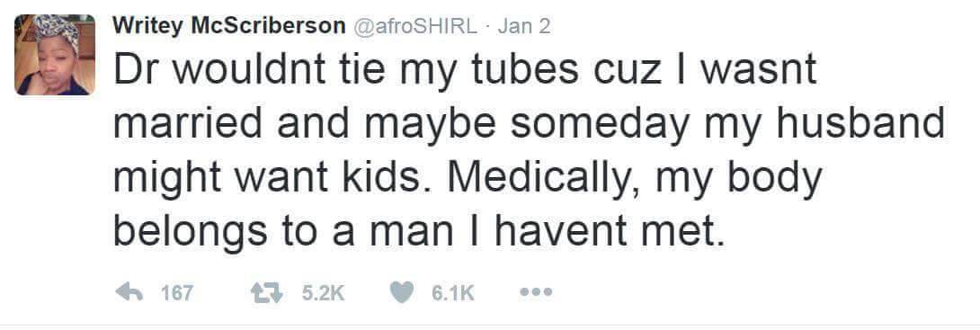The height and width of the screenshot is (330, 980).
Task: Click the display name Writey McScriberson
Action: point(228,26)
